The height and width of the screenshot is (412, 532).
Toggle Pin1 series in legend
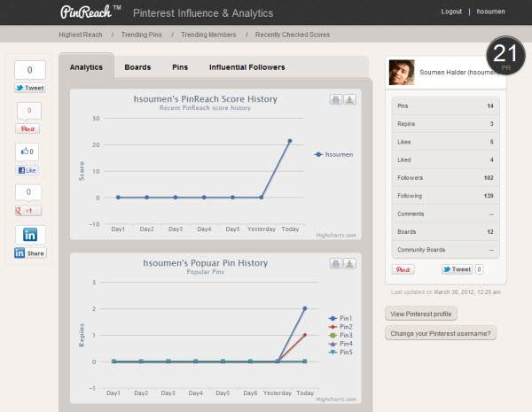(340, 318)
